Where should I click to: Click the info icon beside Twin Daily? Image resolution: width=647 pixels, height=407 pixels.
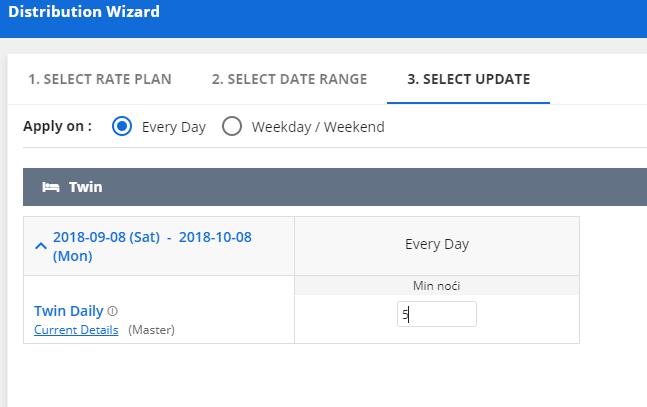(x=113, y=311)
